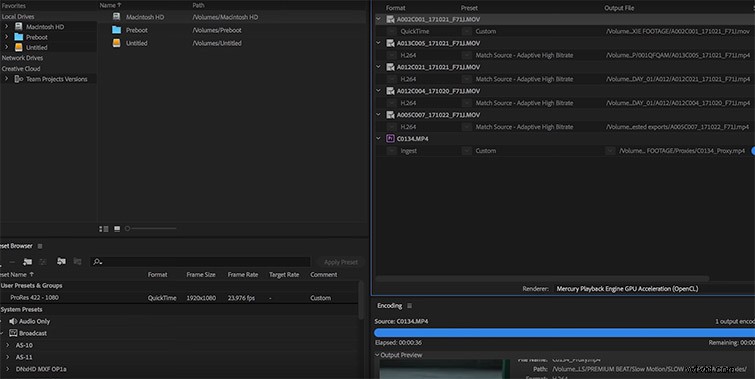Click source icon of A012C004_171020_F71J.MOV
The image size is (755, 379).
(391, 91)
